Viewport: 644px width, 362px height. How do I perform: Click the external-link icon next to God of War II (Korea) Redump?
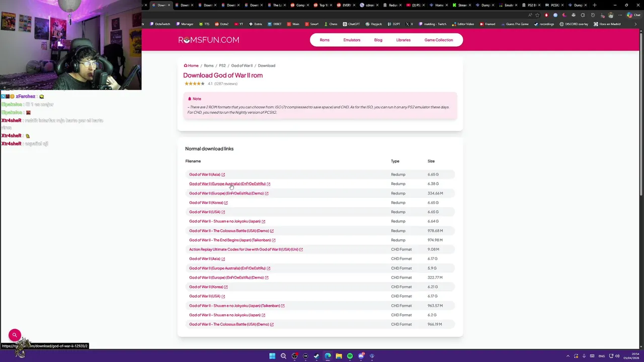pos(226,203)
